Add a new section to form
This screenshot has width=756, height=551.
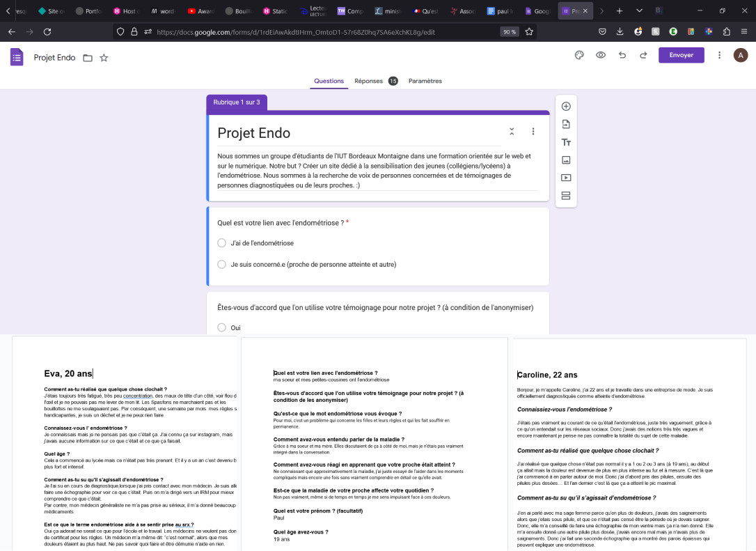click(x=566, y=195)
